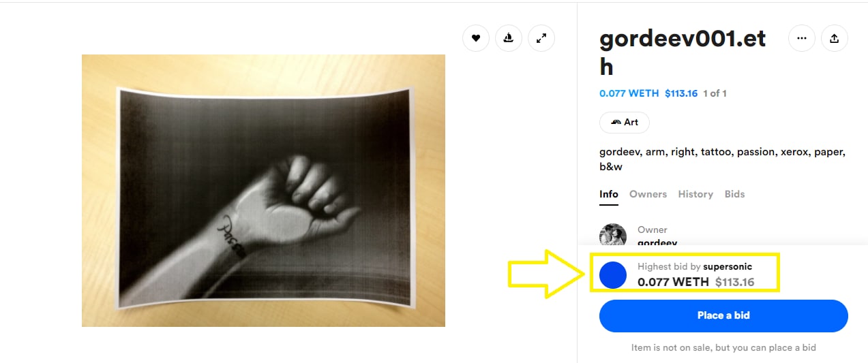Switch to the Info tab
The image size is (868, 363).
[609, 194]
